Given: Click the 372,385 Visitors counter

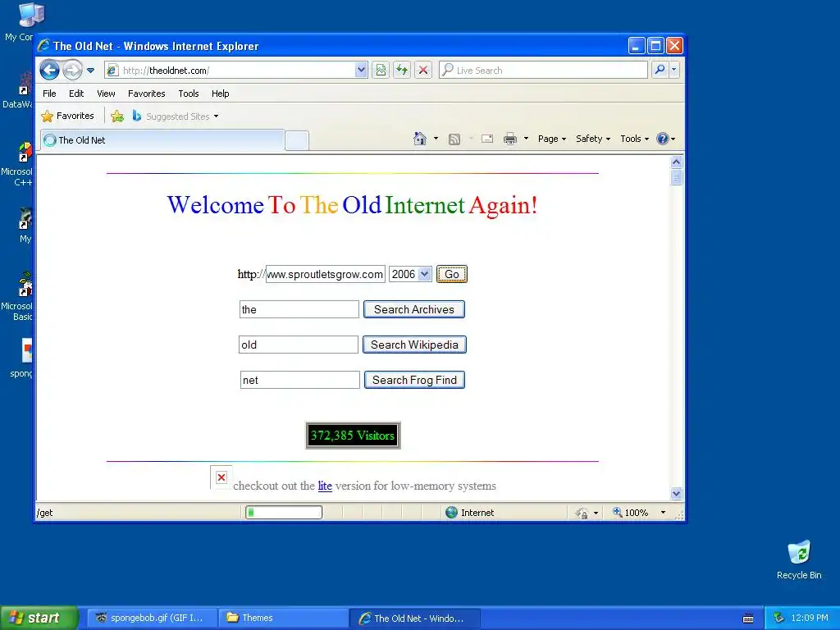Looking at the screenshot, I should click(353, 436).
